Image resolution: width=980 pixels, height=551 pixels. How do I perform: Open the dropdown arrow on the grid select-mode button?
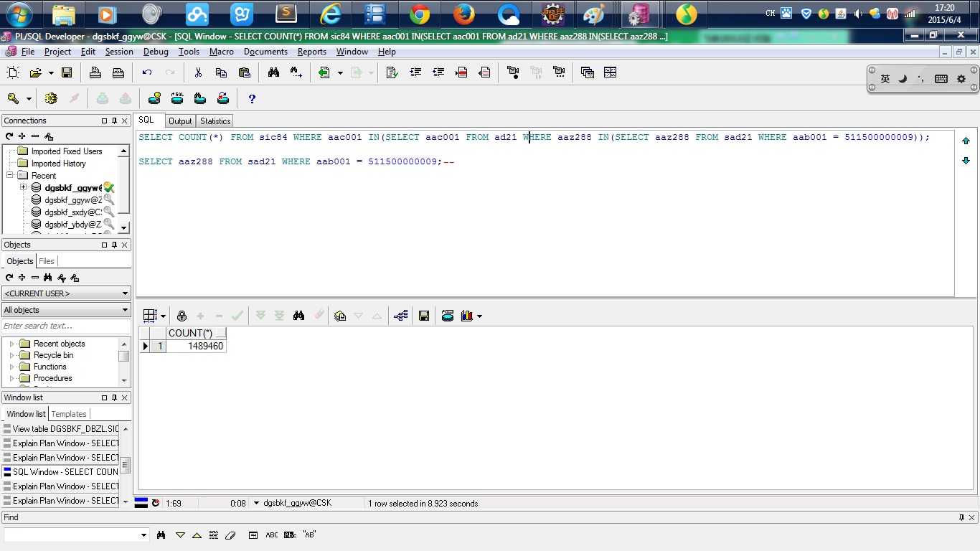pos(163,316)
